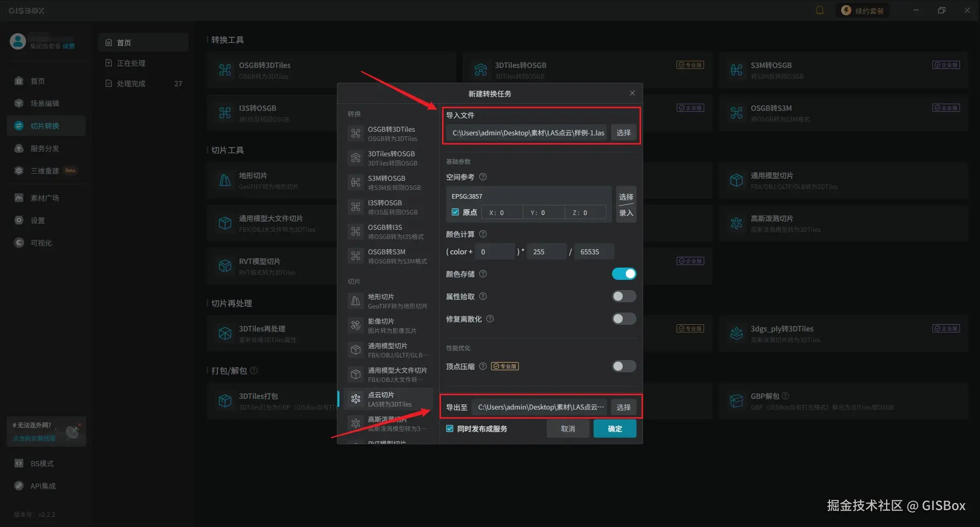Click the Y origin input field
Viewport: 980px width, 527px height.
(x=544, y=212)
